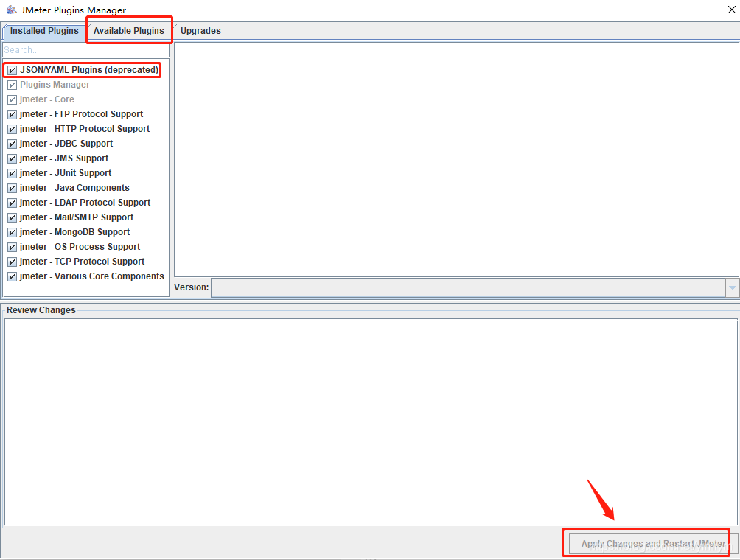This screenshot has width=740, height=560.
Task: Select the 'jmeter - TCP Protocol Support' entry
Action: coord(82,262)
